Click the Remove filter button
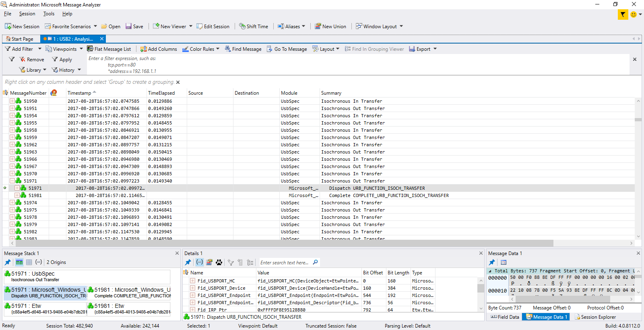Screen dimensions: 644x330 32,59
